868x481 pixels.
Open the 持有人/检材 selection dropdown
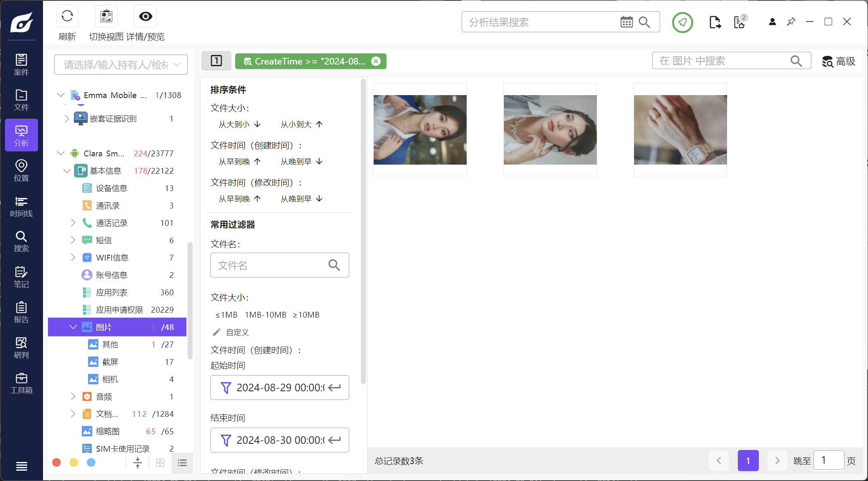click(x=121, y=65)
